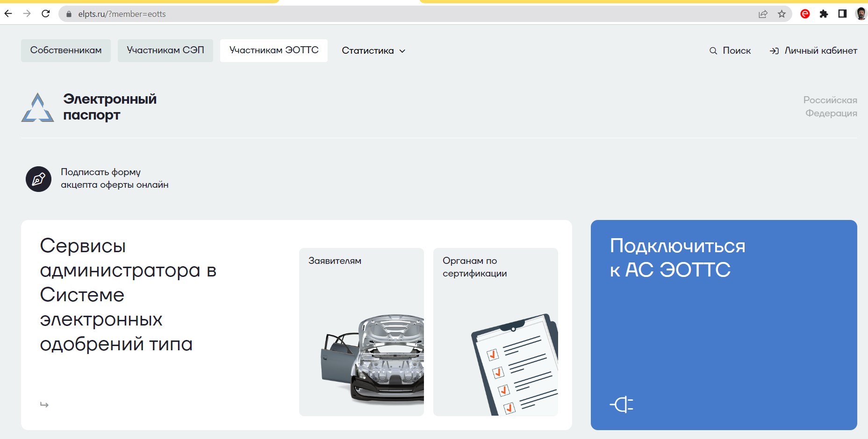Bookmark this page with the star icon
868x439 pixels.
782,14
